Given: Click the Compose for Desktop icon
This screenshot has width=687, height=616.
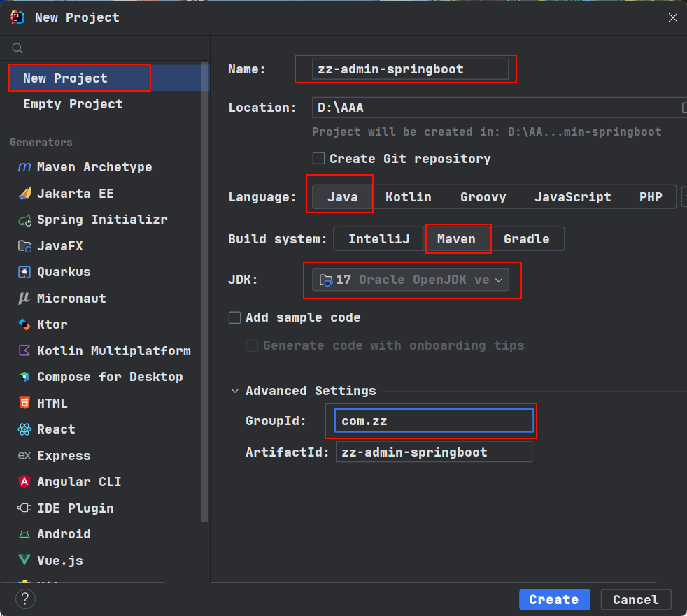Looking at the screenshot, I should pyautogui.click(x=24, y=377).
